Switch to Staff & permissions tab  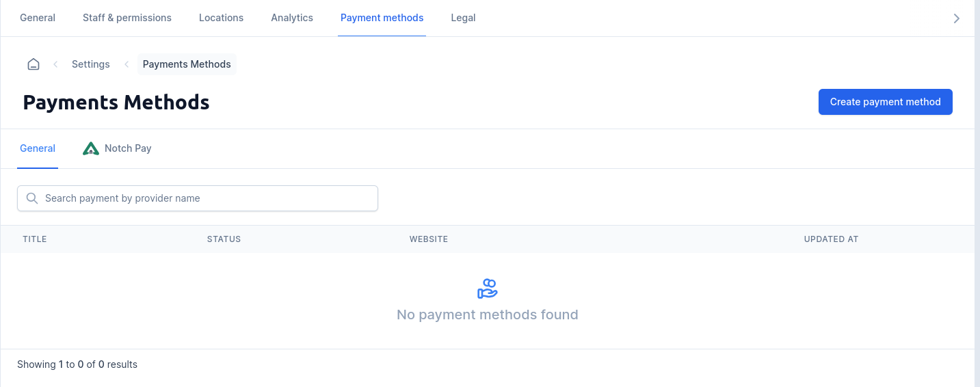[x=127, y=18]
